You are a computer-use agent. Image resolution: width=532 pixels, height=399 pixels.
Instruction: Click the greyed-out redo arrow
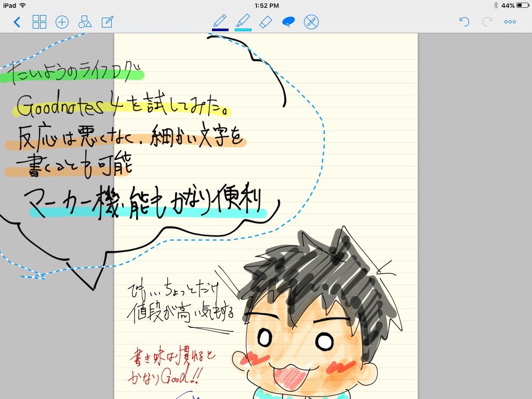click(x=487, y=22)
